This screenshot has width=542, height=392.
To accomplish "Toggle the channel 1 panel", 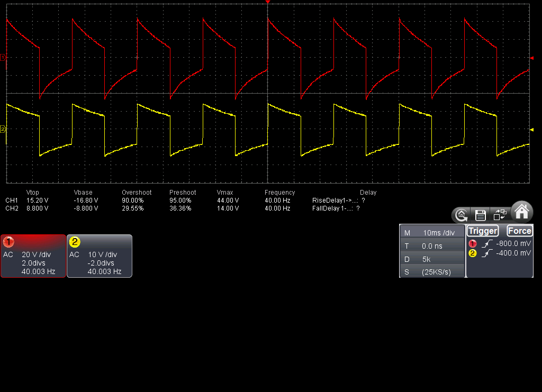I will [33, 256].
